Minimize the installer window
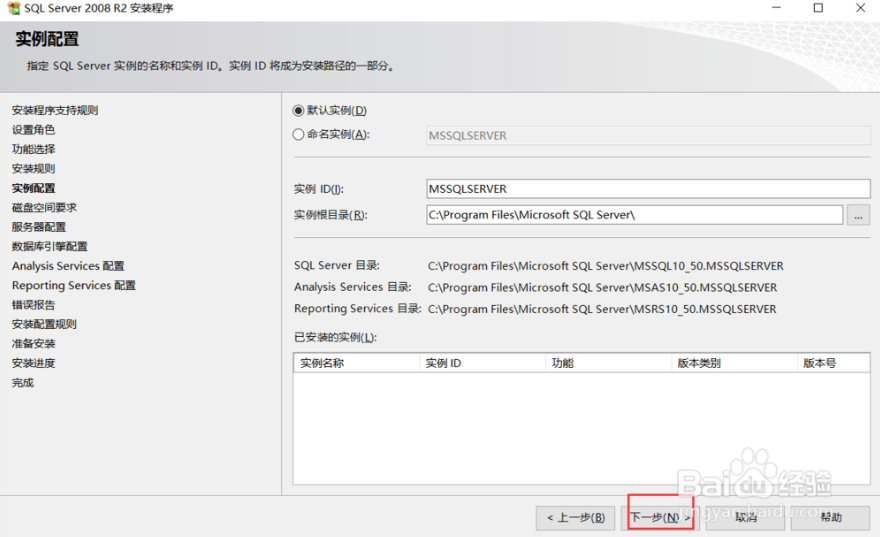The image size is (880, 537). coord(776,8)
